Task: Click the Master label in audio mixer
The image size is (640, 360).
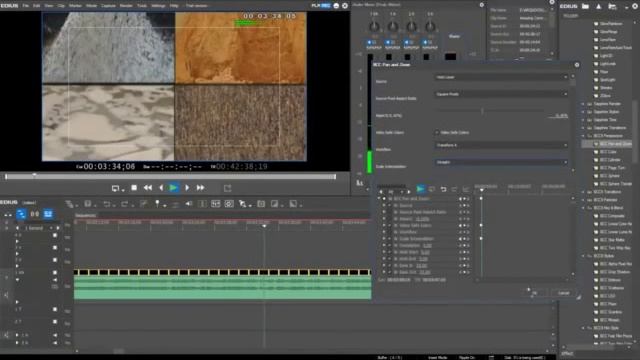Action: (454, 36)
